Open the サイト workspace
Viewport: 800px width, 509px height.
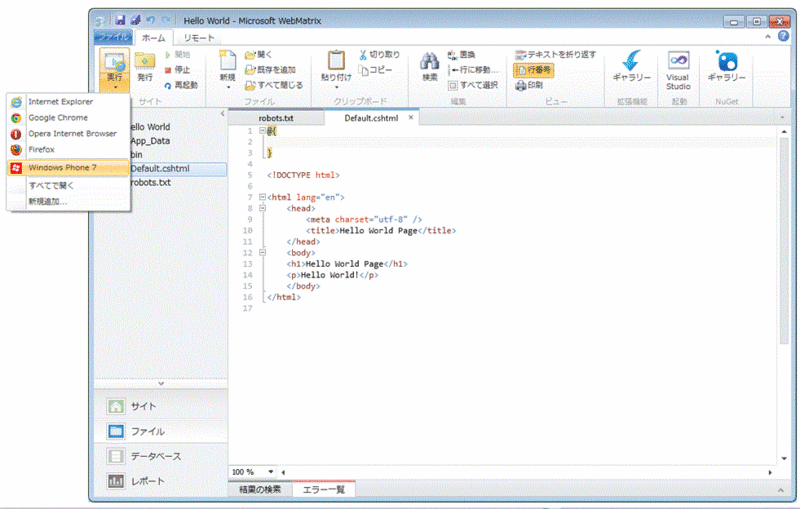click(160, 406)
